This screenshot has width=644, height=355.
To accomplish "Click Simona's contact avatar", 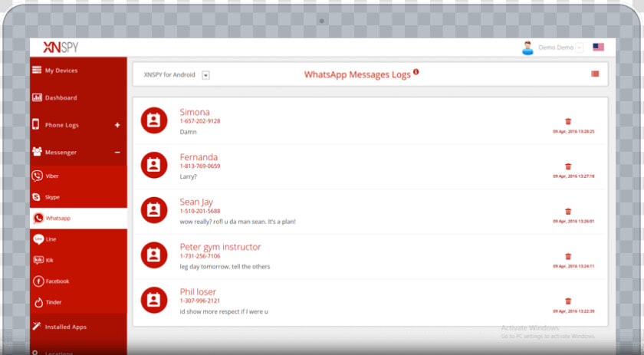I will click(x=154, y=120).
